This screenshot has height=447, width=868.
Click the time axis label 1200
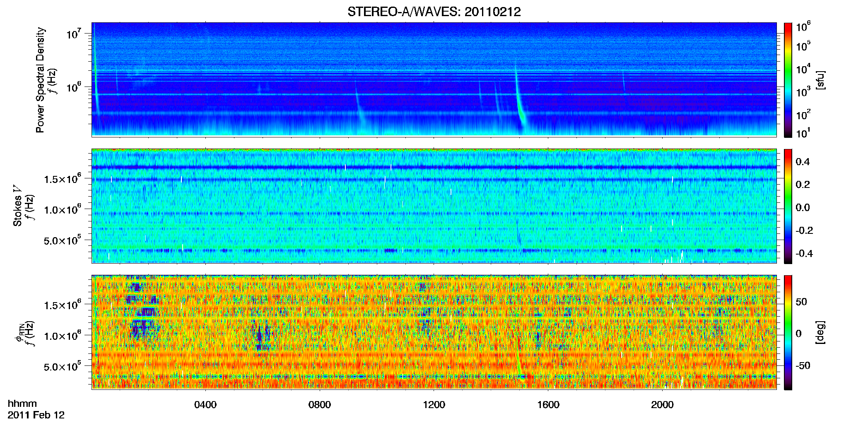coord(434,405)
